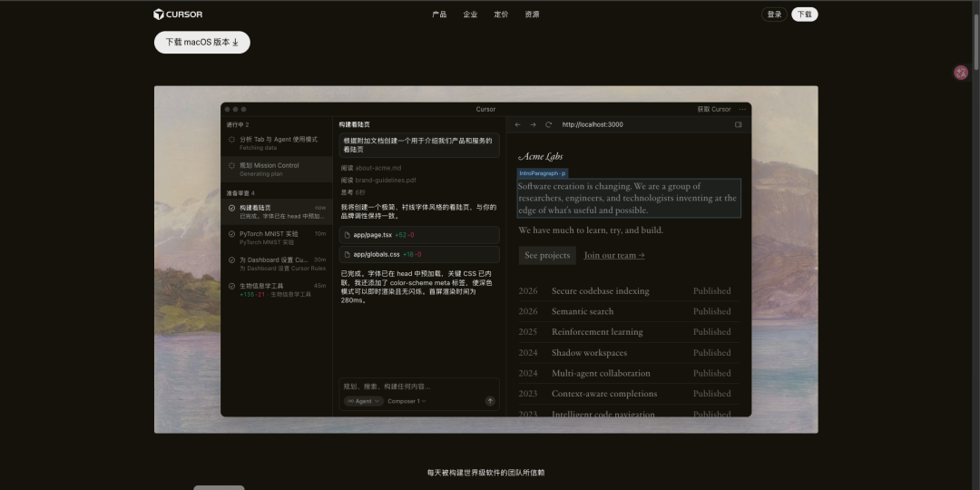Viewport: 980px width, 490px height.
Task: Open the Composer 1 model dropdown
Action: [x=407, y=401]
